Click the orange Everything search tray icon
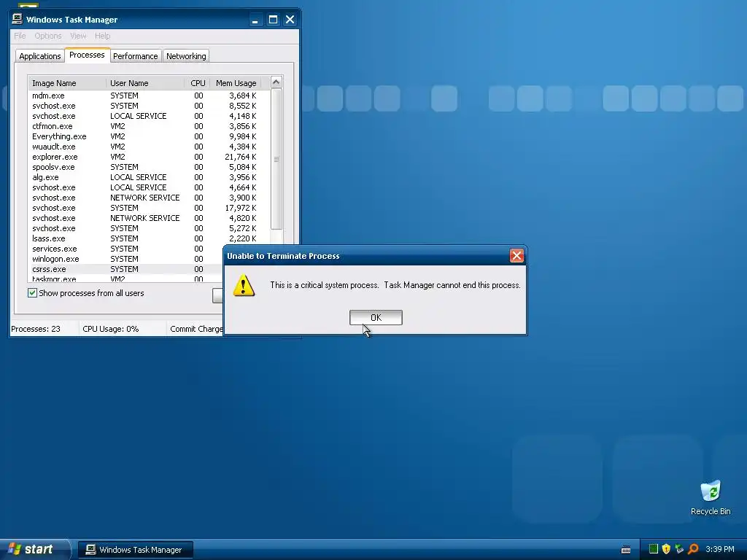747x560 pixels. tap(693, 549)
